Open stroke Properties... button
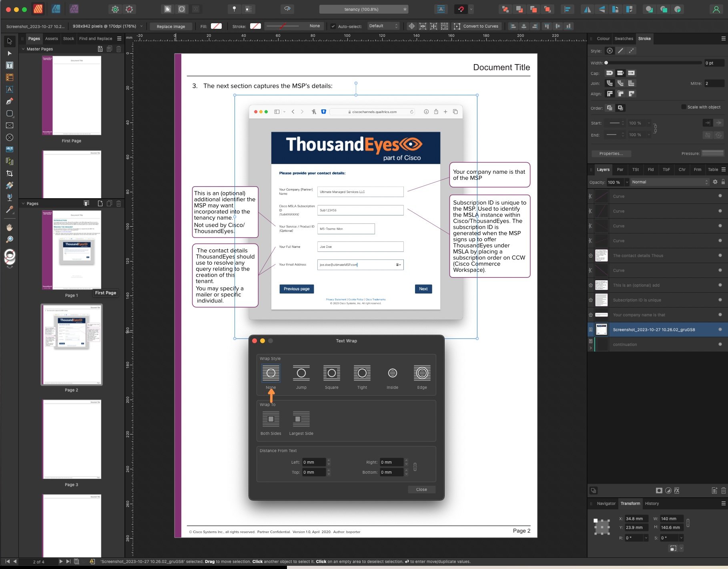The image size is (728, 569). point(611,153)
